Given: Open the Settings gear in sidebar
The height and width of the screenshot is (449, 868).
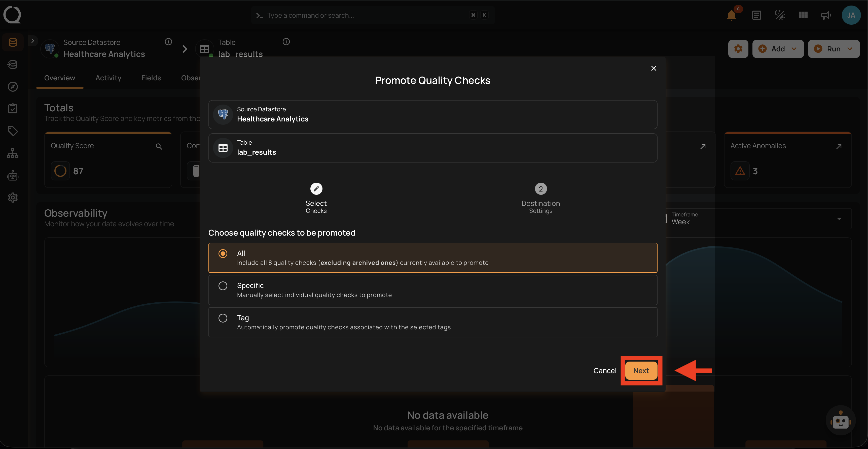Looking at the screenshot, I should (x=13, y=198).
